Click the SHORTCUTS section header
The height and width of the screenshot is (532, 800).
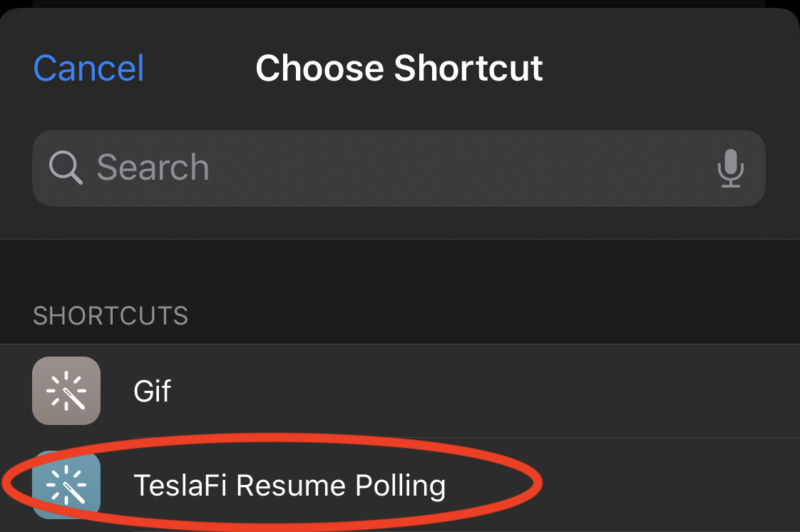(111, 316)
